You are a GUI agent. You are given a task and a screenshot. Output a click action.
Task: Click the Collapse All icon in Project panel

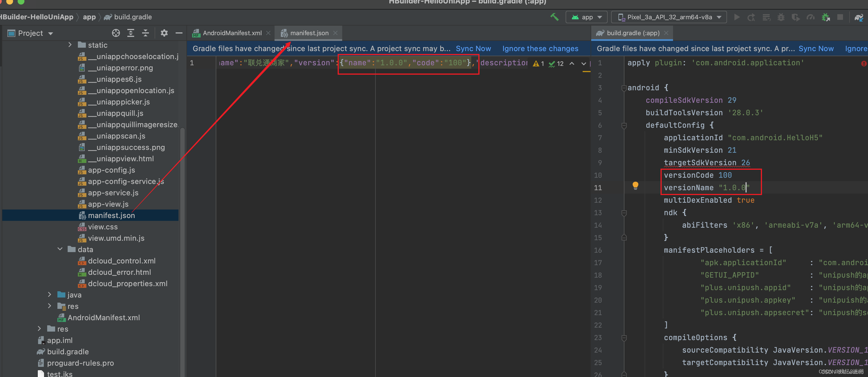click(x=145, y=33)
